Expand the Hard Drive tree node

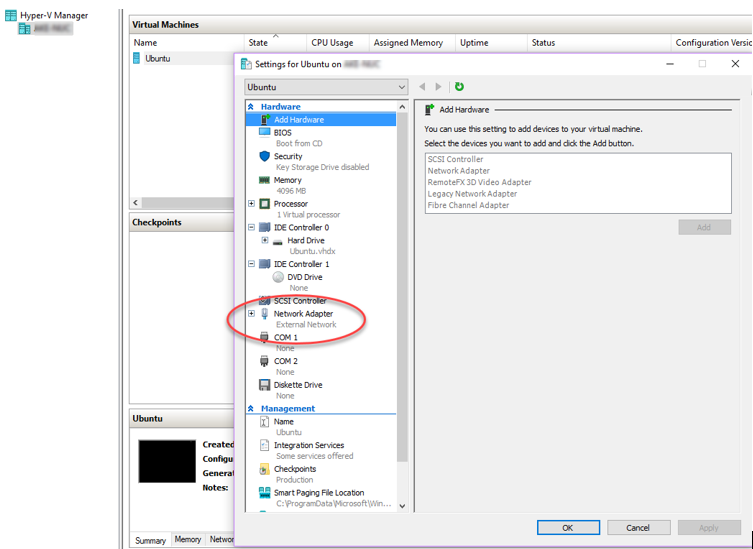(x=265, y=240)
